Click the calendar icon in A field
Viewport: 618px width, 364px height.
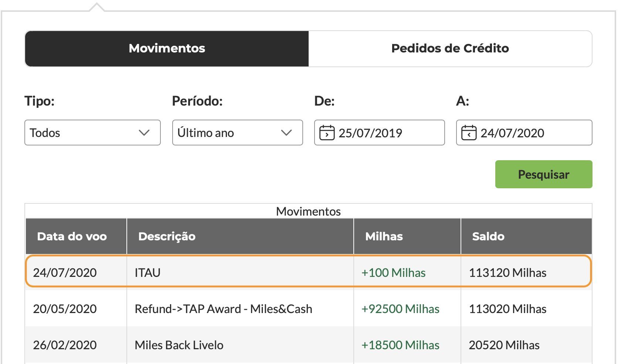[x=469, y=133]
